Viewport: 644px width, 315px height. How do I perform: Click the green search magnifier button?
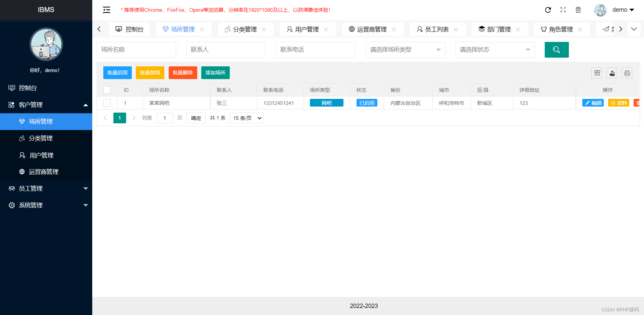556,50
